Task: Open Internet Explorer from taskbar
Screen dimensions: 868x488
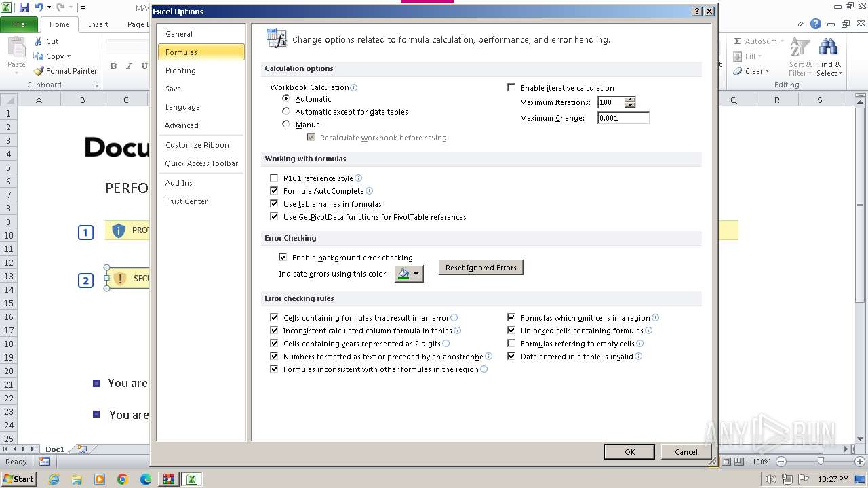Action: tap(54, 479)
